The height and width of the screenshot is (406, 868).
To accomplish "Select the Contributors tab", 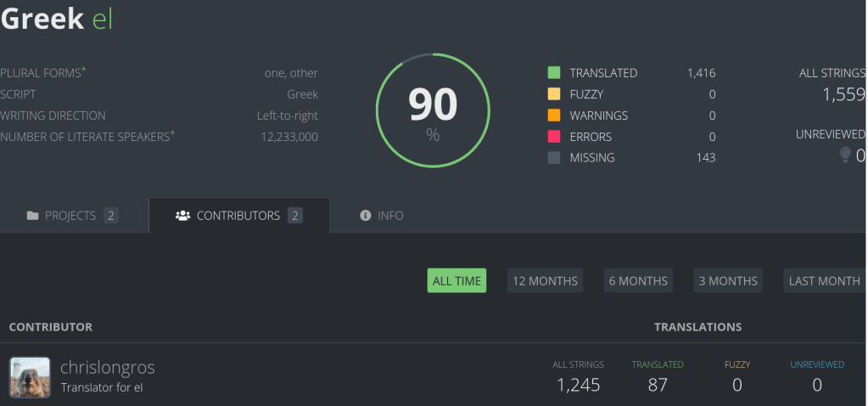I will tap(238, 216).
